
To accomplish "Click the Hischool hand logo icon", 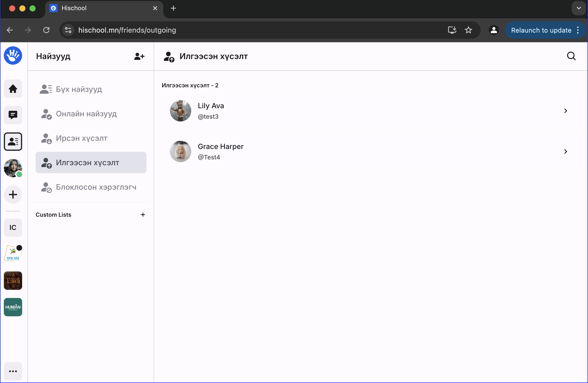I will [x=13, y=56].
